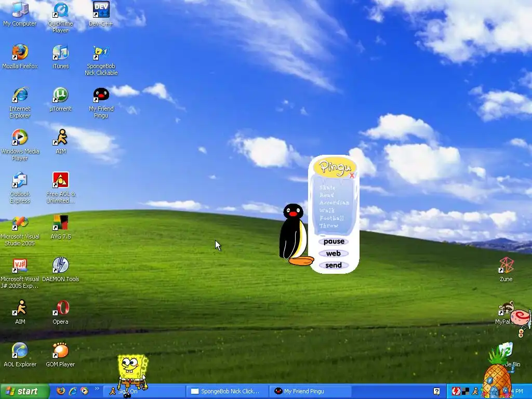Screen dimensions: 532x399
Task: Choose Read in the Pingu menu
Action: pyautogui.click(x=326, y=195)
